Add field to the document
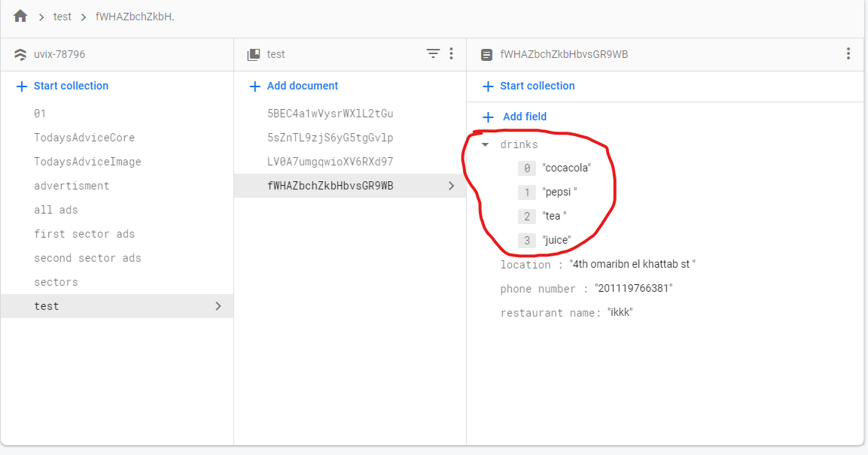The image size is (868, 455). click(515, 117)
